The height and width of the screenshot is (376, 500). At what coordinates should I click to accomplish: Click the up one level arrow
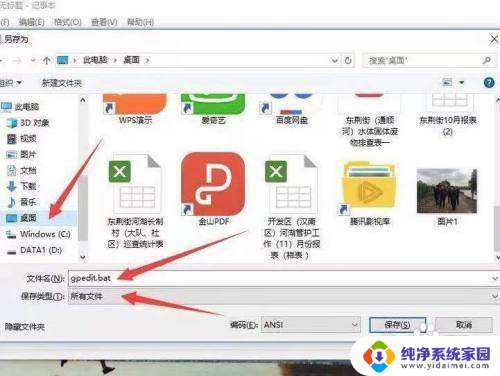click(x=47, y=60)
